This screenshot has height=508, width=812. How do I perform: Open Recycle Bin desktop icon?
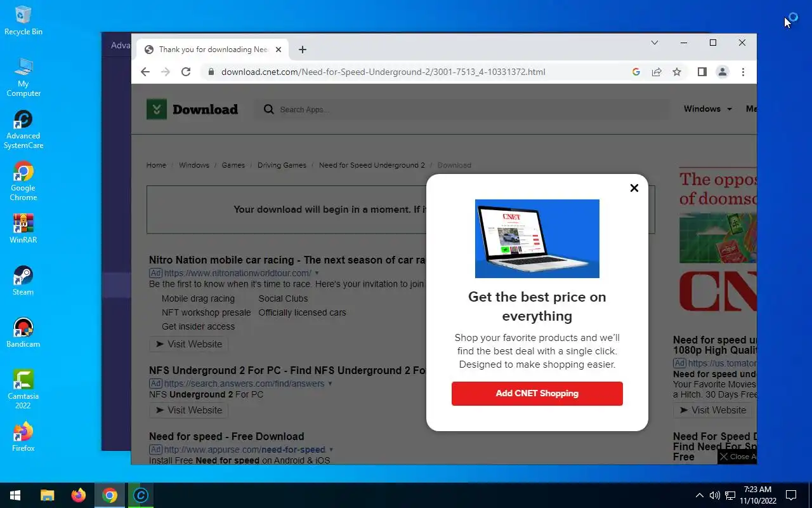click(23, 20)
